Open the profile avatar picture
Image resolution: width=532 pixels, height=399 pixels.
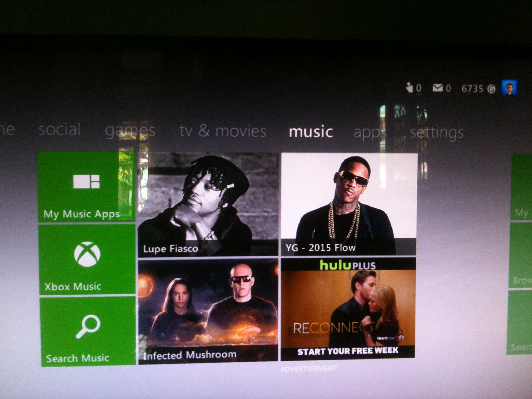click(509, 88)
